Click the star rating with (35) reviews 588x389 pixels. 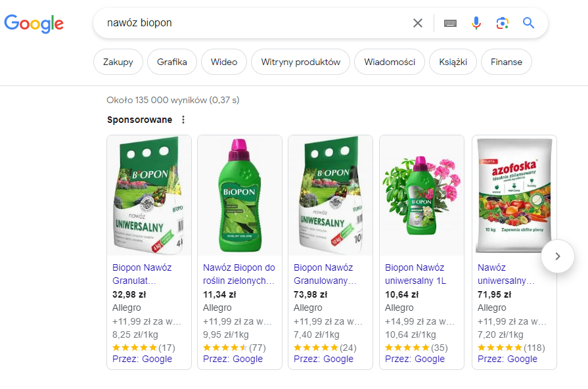coord(417,348)
